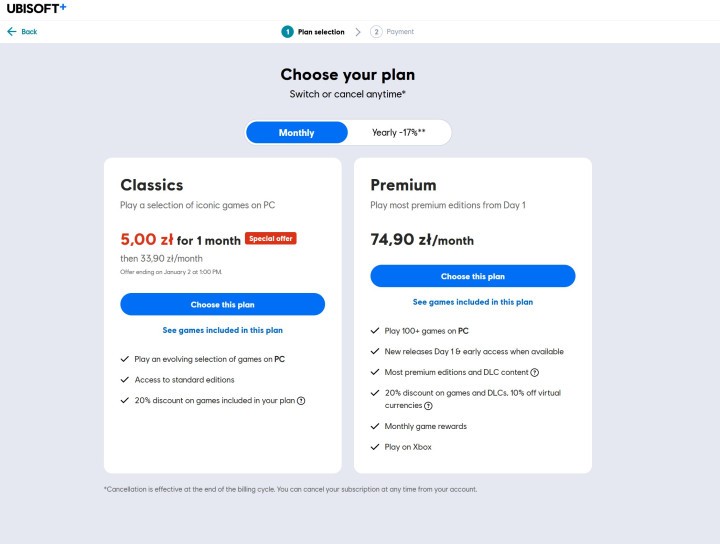Select the Payment step label
This screenshot has height=544, width=720.
tap(400, 32)
